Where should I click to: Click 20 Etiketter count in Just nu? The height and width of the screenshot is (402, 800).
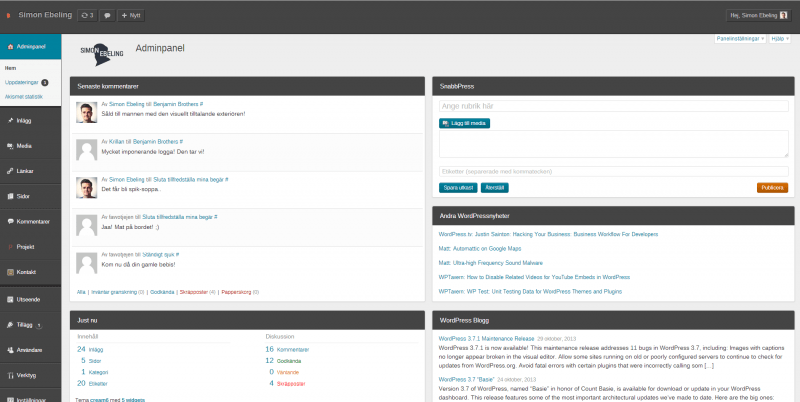[x=92, y=384]
